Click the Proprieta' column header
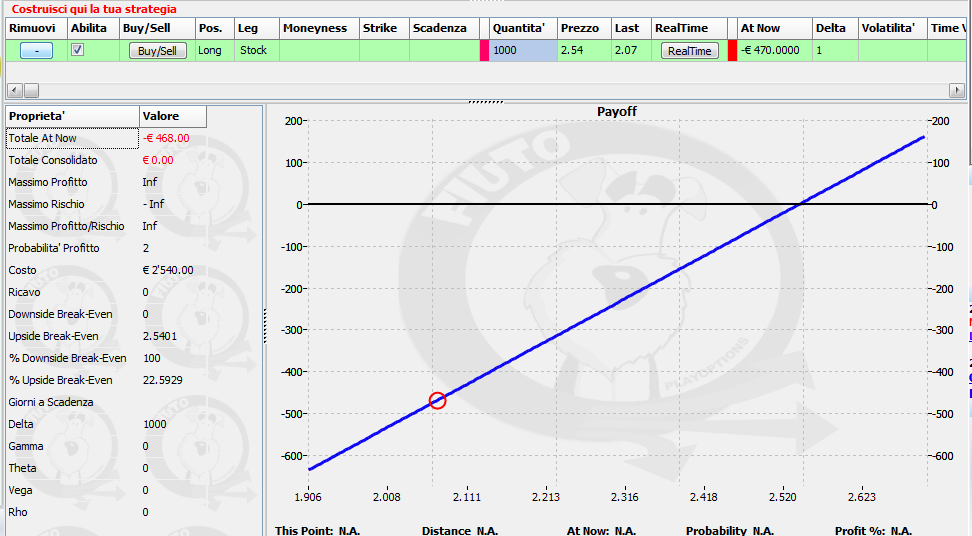The height and width of the screenshot is (536, 972). pyautogui.click(x=72, y=116)
